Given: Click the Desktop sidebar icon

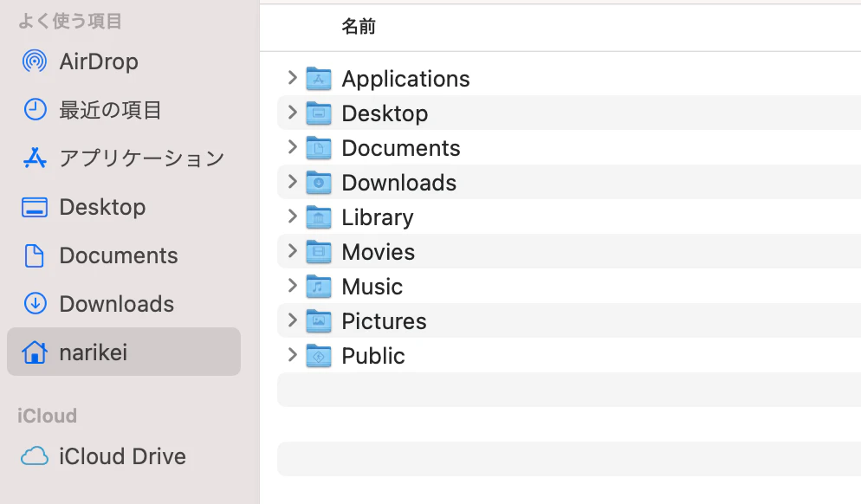Looking at the screenshot, I should coord(35,208).
